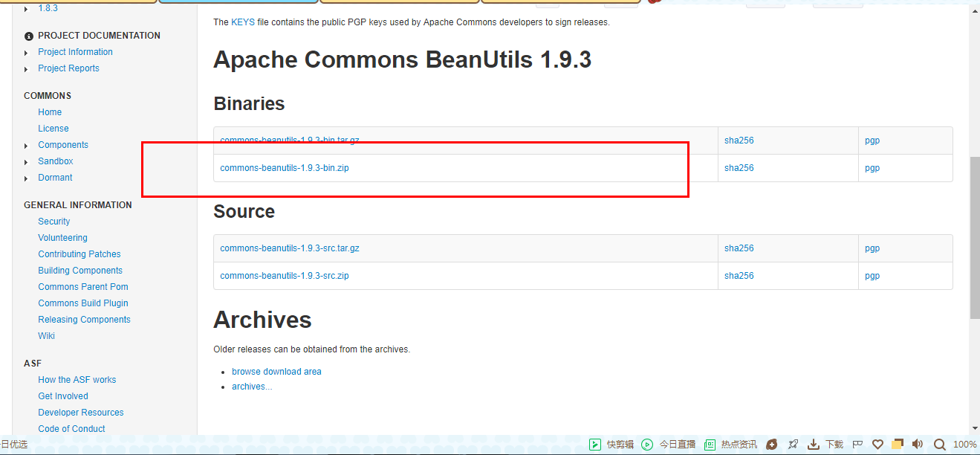Download commons-beanutils-1.9.3-src.zip
The image size is (980, 455).
(285, 276)
